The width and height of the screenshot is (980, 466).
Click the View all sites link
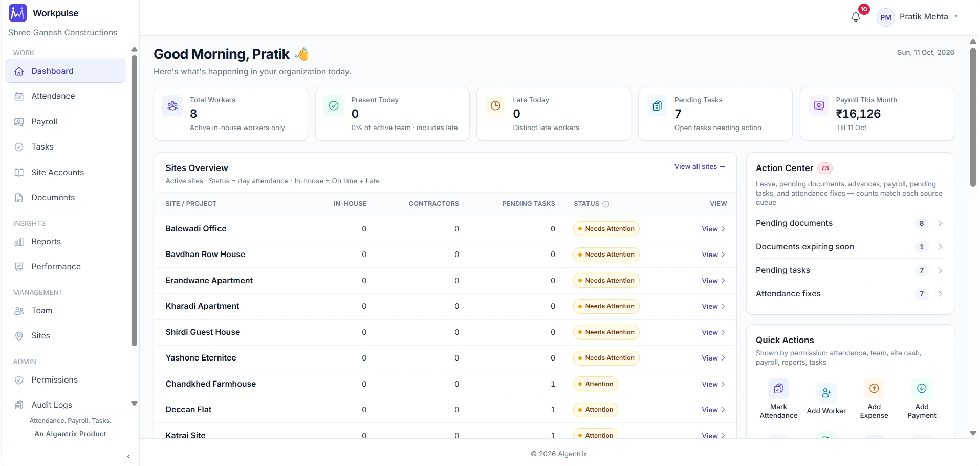point(700,167)
